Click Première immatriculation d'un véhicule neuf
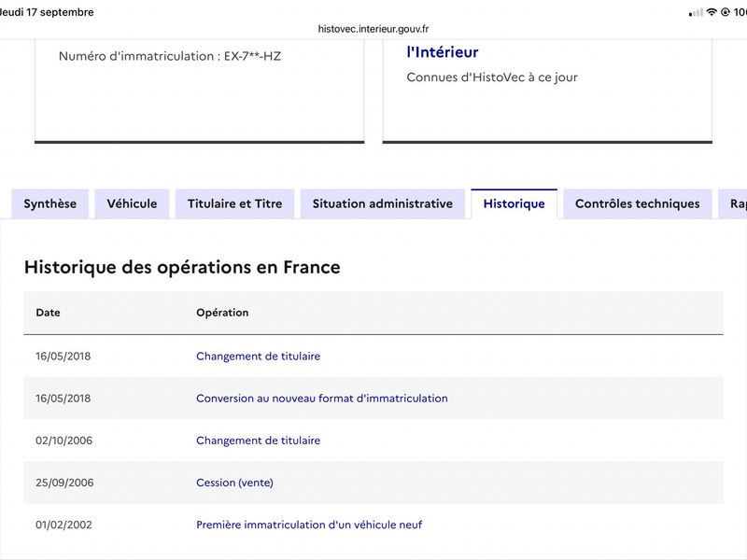747x560 pixels. coord(309,525)
